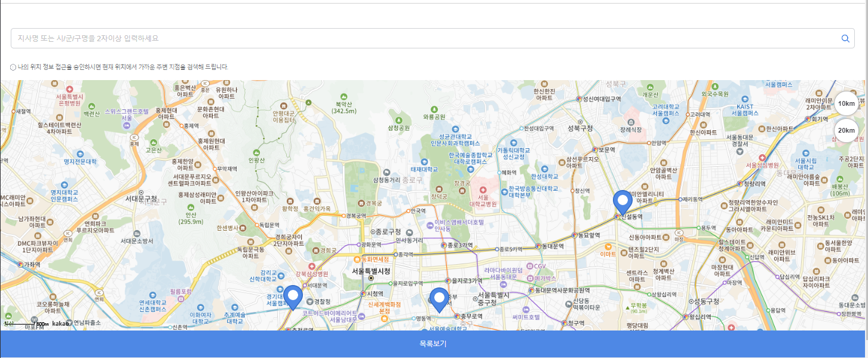This screenshot has width=868, height=358.
Task: Click the 서대문구청 label
Action: click(141, 198)
